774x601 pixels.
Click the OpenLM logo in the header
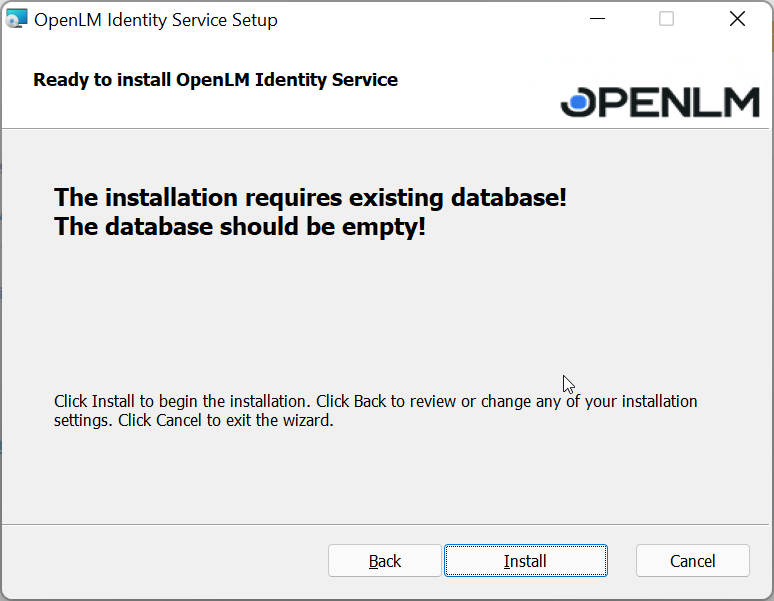[x=660, y=102]
